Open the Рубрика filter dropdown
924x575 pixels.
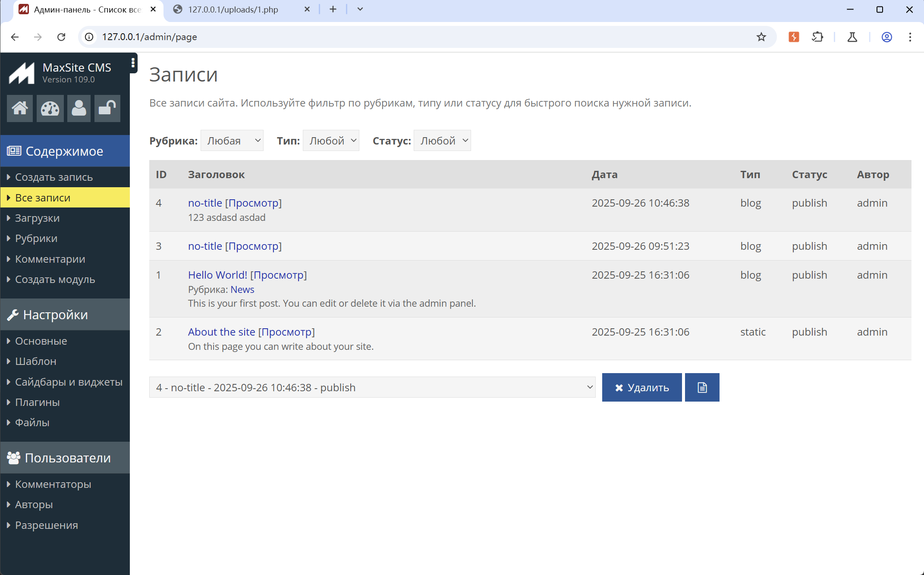click(x=232, y=141)
